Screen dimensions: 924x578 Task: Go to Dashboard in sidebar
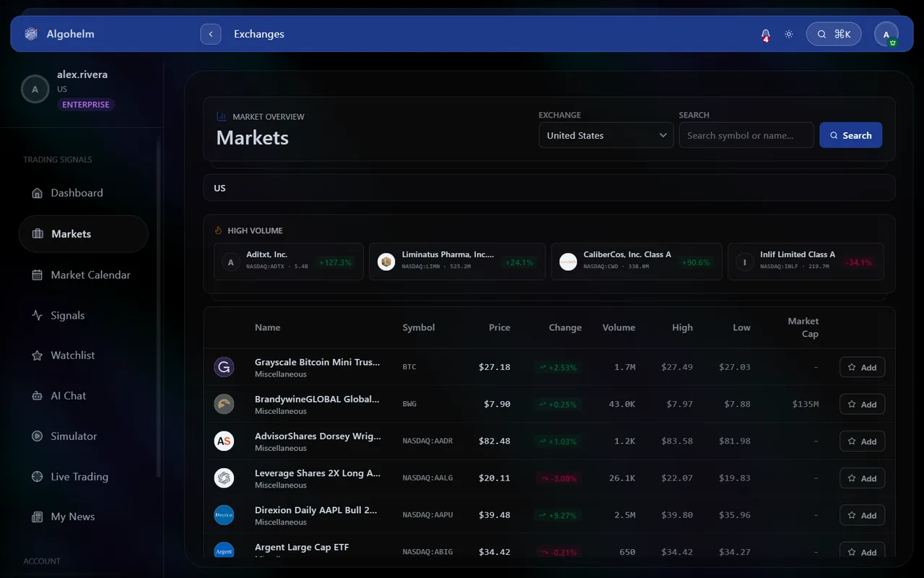coord(83,193)
